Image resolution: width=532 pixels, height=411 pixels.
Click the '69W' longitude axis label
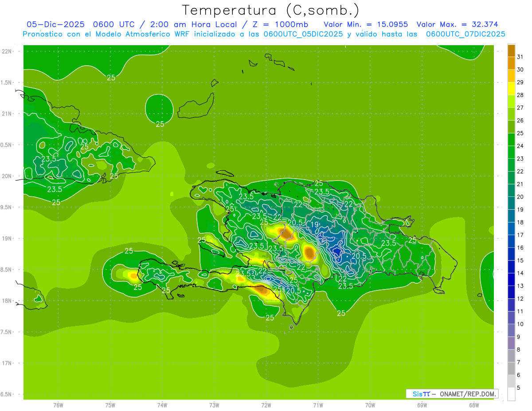(422, 405)
